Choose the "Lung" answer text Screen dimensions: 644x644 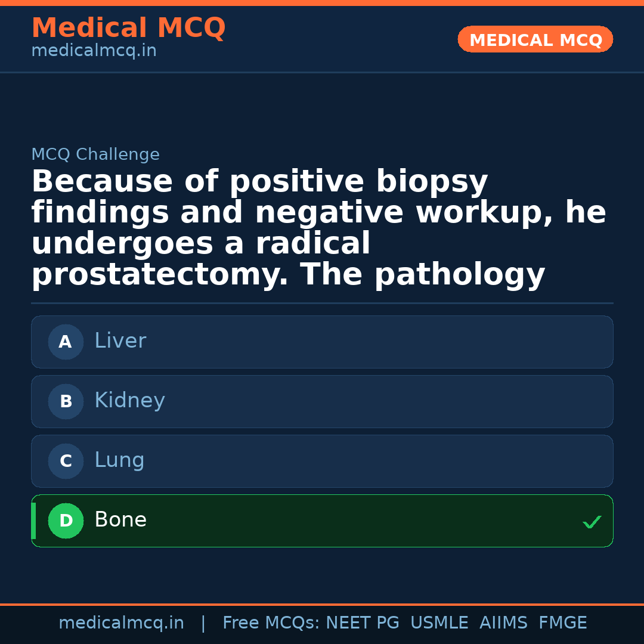tap(119, 460)
